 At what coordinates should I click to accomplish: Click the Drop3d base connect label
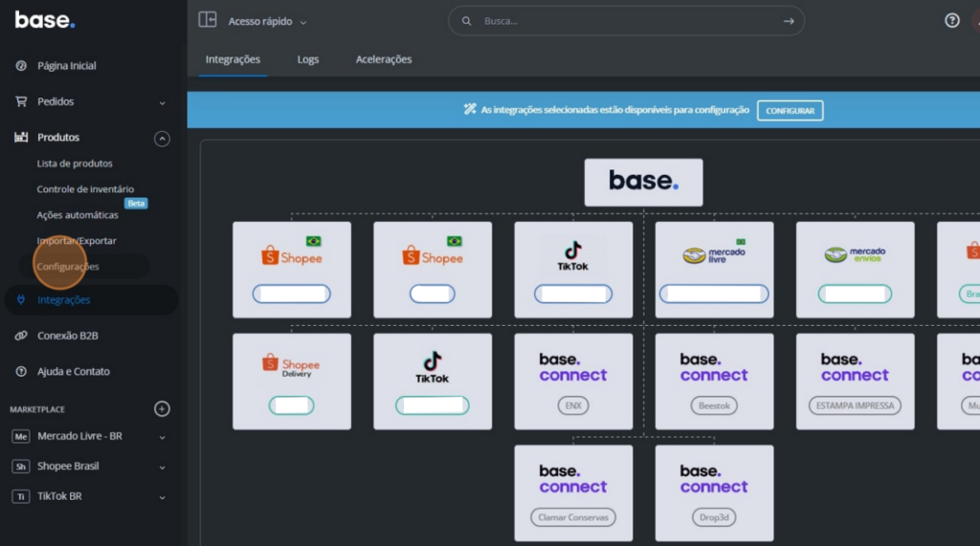pos(714,517)
